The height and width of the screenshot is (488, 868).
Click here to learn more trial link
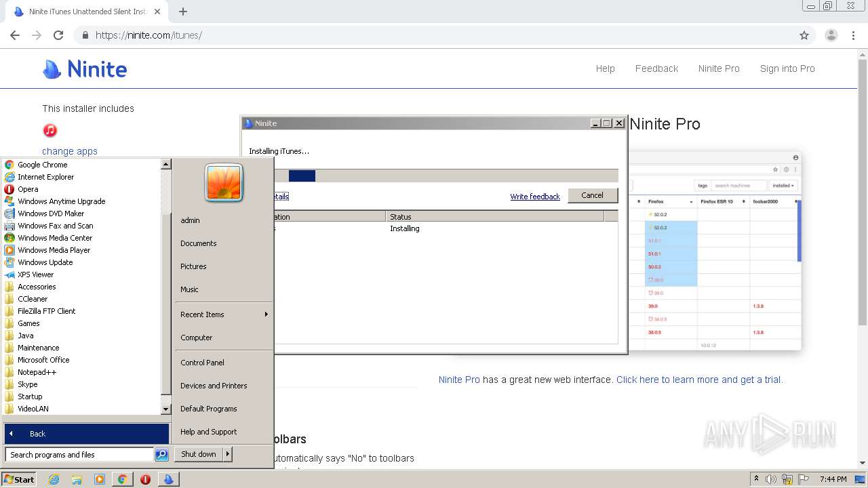(x=699, y=380)
